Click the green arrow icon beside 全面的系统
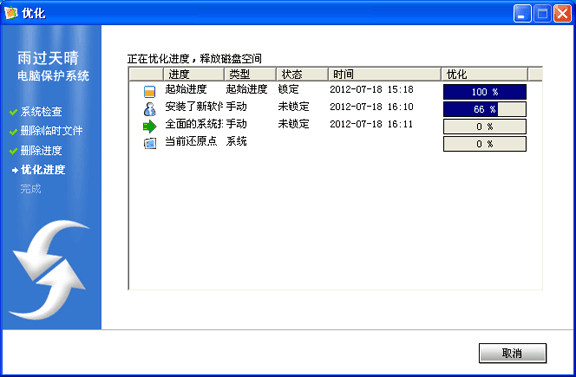576x377 pixels. tap(150, 126)
